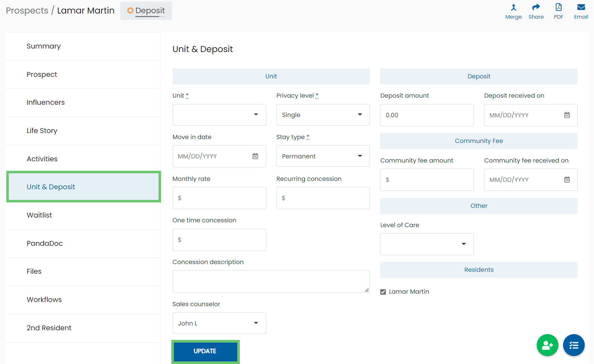Viewport: 594px width, 364px height.
Task: Open the Deposit stage selector in header
Action: point(146,11)
